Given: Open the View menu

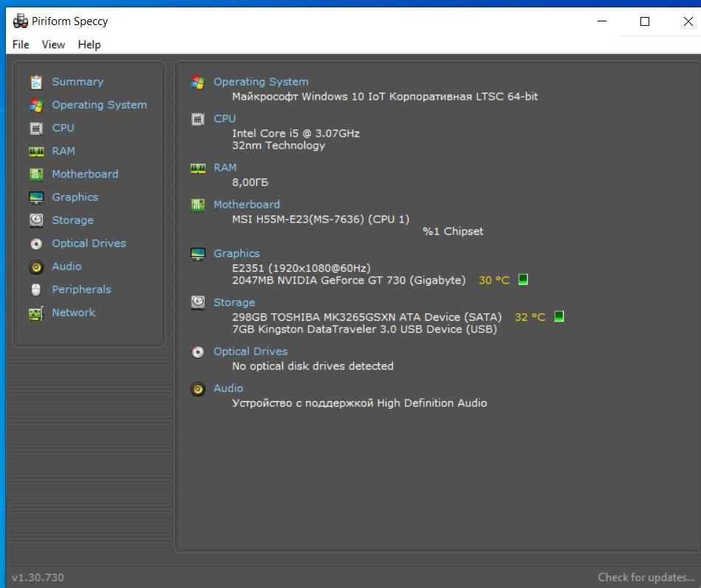Looking at the screenshot, I should pos(53,45).
